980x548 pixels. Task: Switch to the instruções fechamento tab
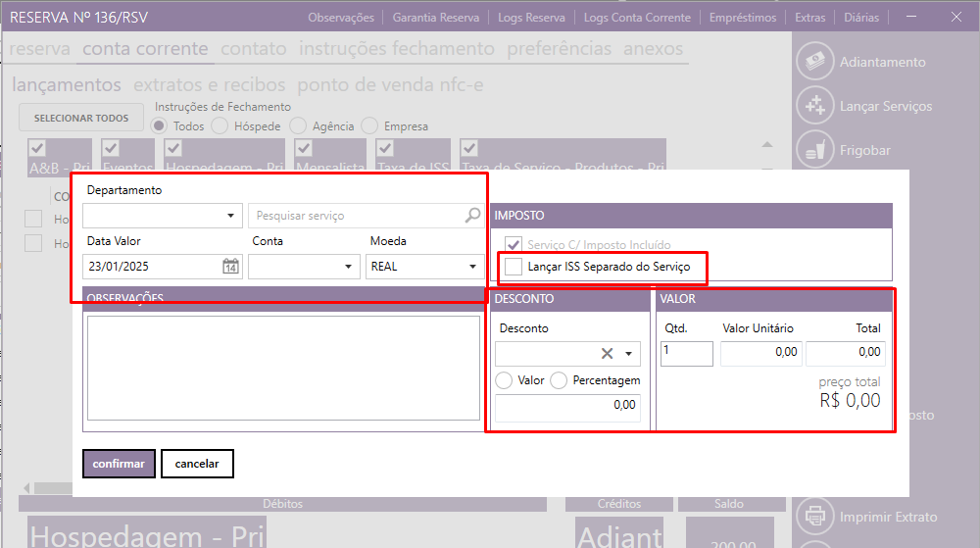click(x=397, y=49)
